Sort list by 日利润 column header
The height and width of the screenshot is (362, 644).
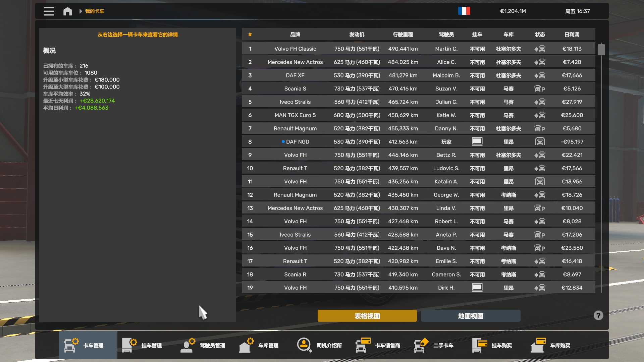click(x=572, y=35)
